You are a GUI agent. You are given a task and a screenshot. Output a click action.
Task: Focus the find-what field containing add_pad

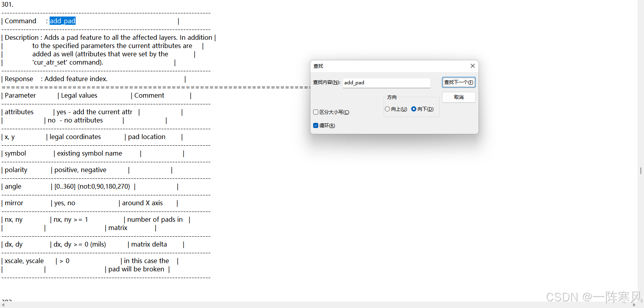click(x=386, y=83)
